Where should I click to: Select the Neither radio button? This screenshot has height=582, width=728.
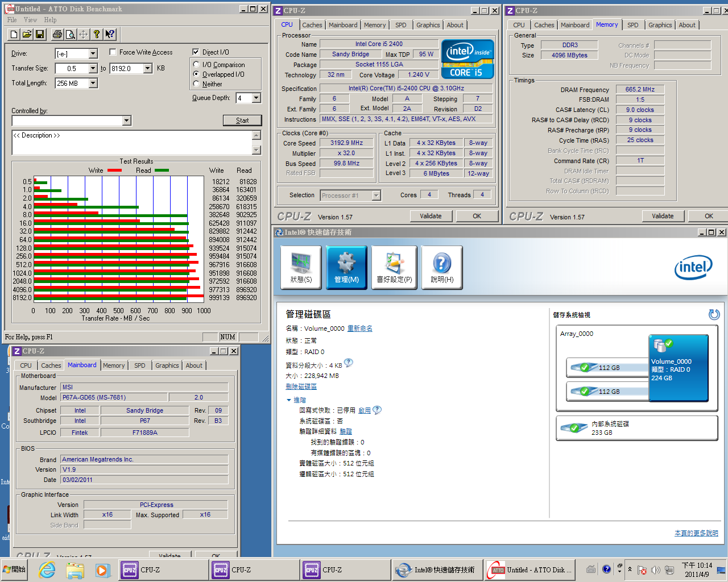(196, 84)
